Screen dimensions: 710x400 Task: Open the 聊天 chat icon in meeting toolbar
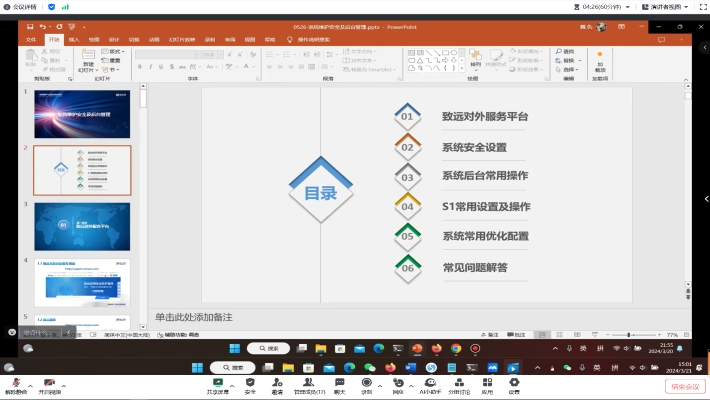(339, 382)
